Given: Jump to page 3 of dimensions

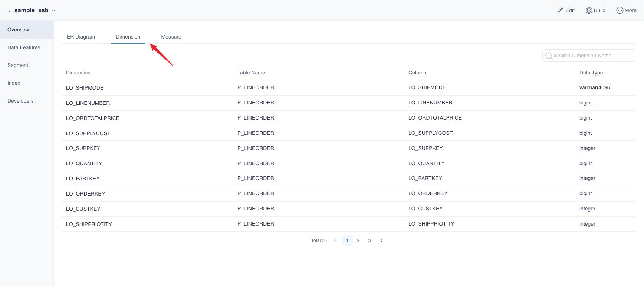Looking at the screenshot, I should 369,240.
